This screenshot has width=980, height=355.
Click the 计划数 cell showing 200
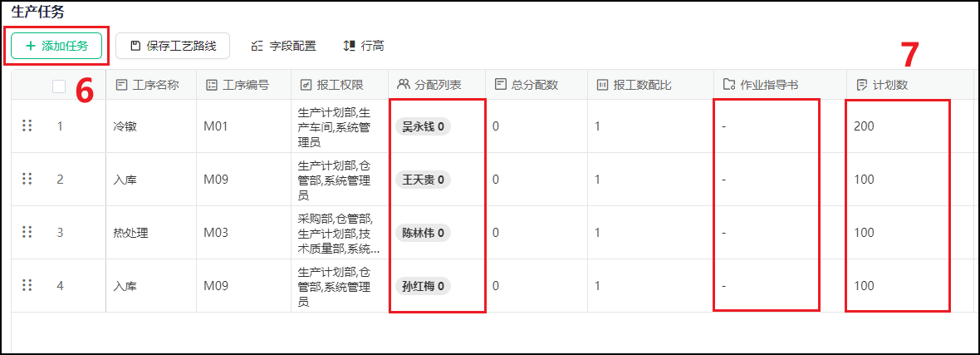tap(864, 126)
